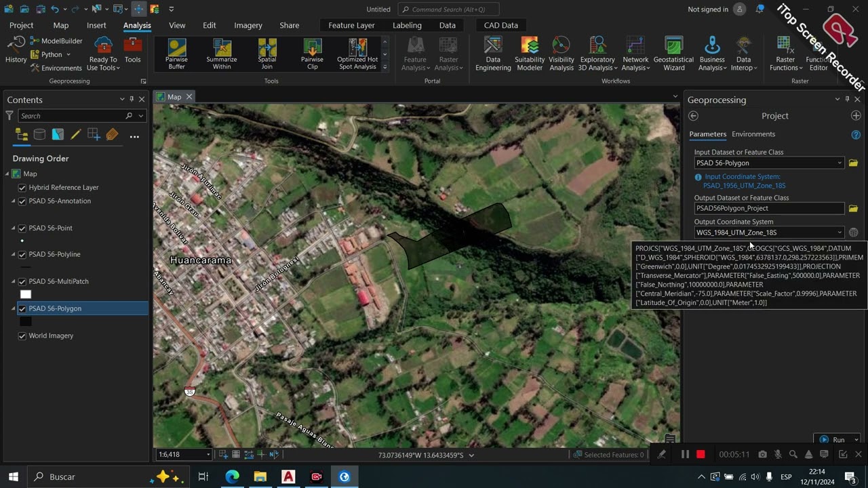868x488 pixels.
Task: Run the Project tool
Action: 833,440
